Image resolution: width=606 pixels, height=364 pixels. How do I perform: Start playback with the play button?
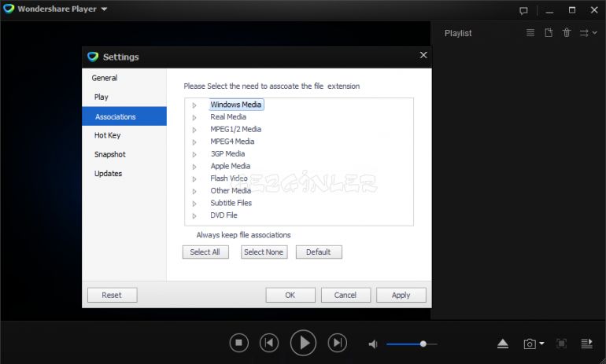tap(303, 343)
